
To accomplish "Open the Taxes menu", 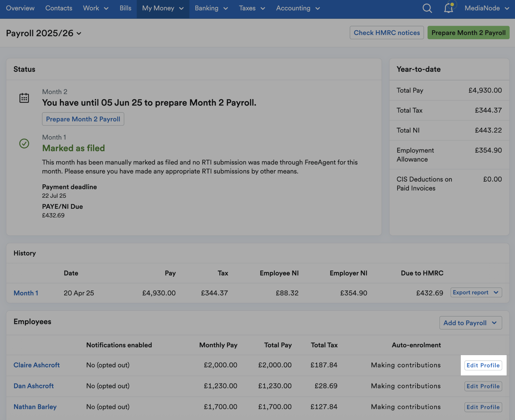I will pyautogui.click(x=252, y=8).
